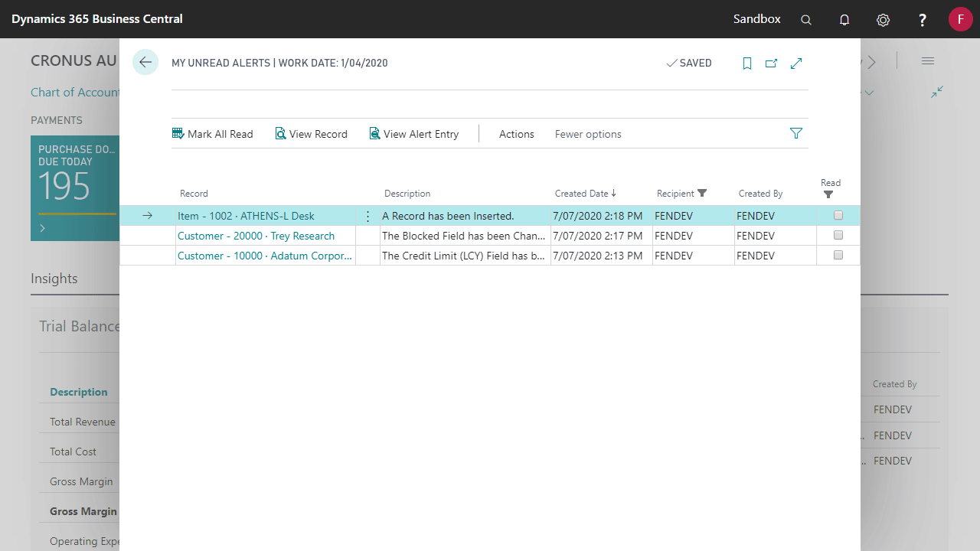Click the bookmark icon
980x551 pixels.
point(747,64)
